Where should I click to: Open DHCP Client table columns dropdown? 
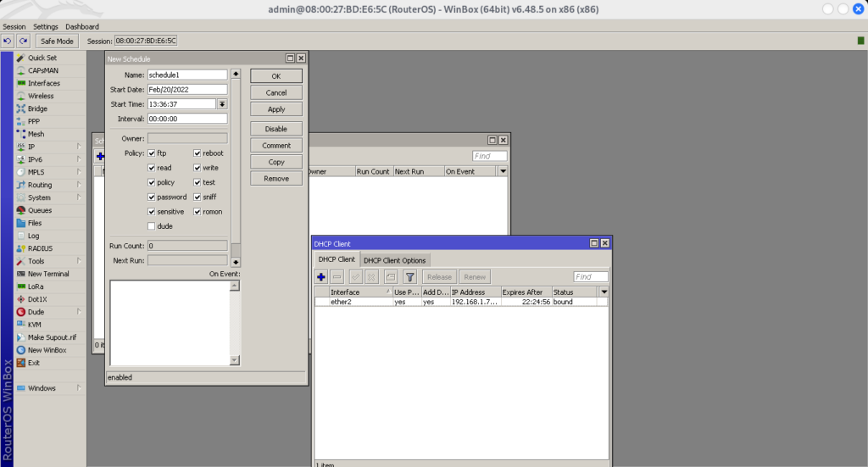pyautogui.click(x=604, y=292)
